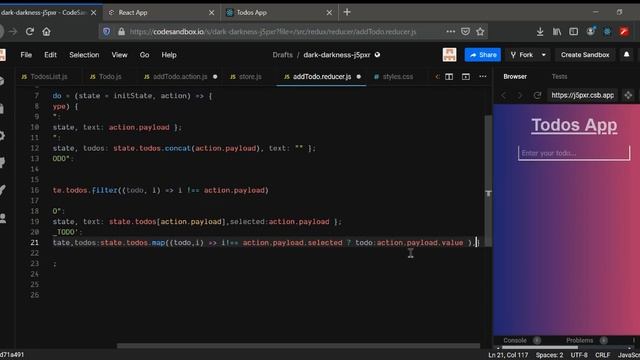Close the React App browser tab

pos(211,13)
